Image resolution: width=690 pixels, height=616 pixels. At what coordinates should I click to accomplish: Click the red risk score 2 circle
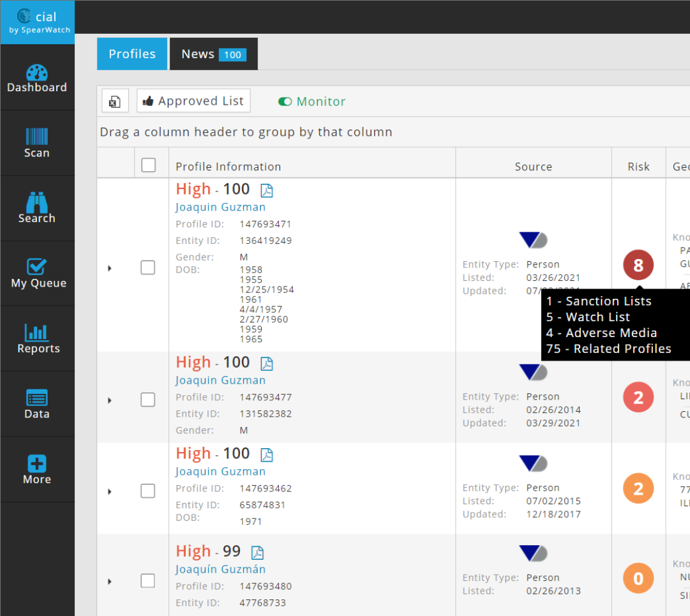[x=638, y=397]
